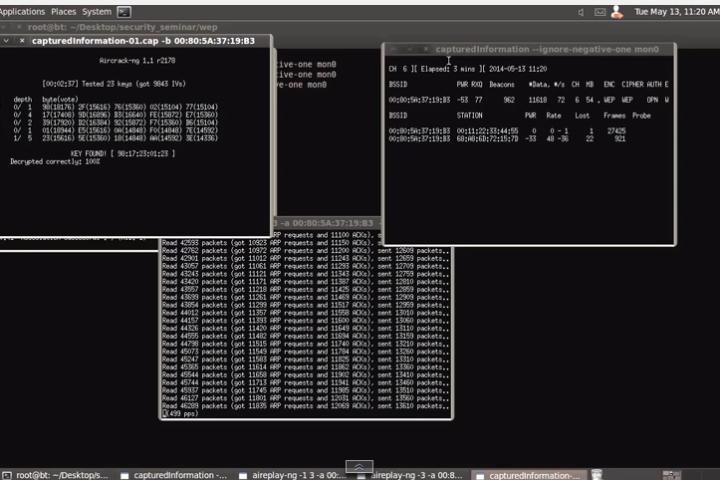Image resolution: width=720 pixels, height=480 pixels.
Task: Close the capturedInformation --ignore-negative-one mon0 window
Action: [426, 49]
